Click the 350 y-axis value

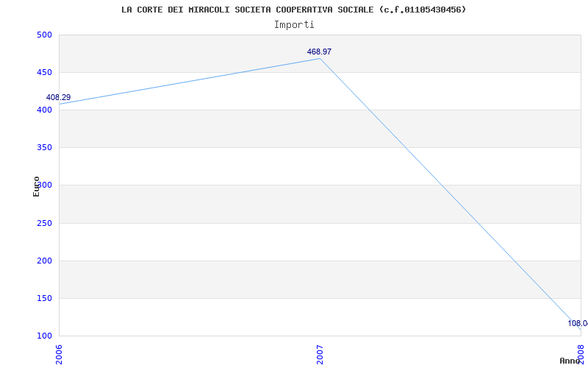click(44, 148)
